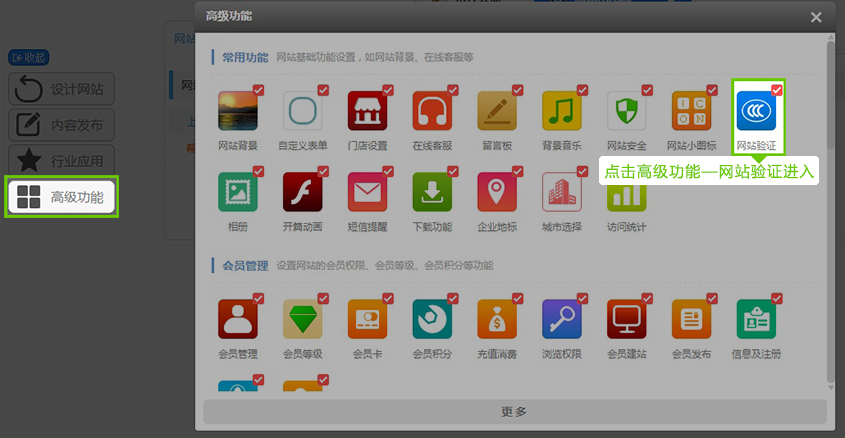845x438 pixels.
Task: Open the 网站验证 blue icon
Action: coord(756,111)
